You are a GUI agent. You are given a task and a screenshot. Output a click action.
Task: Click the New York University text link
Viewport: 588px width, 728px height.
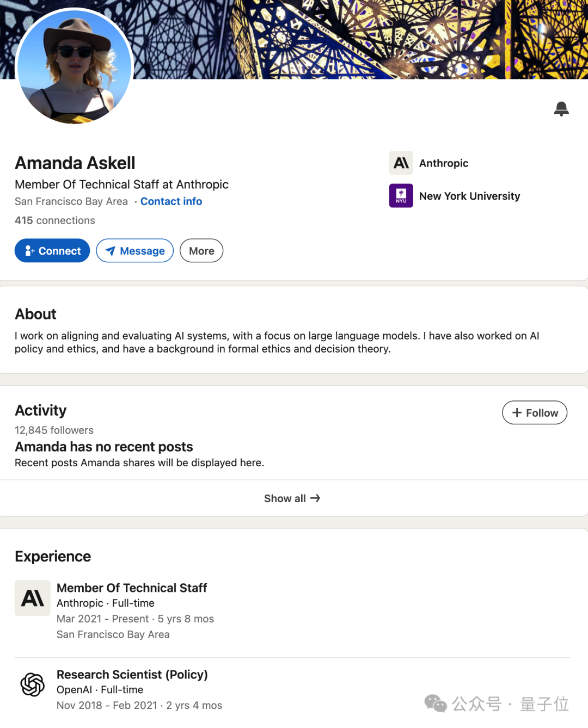[x=470, y=196]
